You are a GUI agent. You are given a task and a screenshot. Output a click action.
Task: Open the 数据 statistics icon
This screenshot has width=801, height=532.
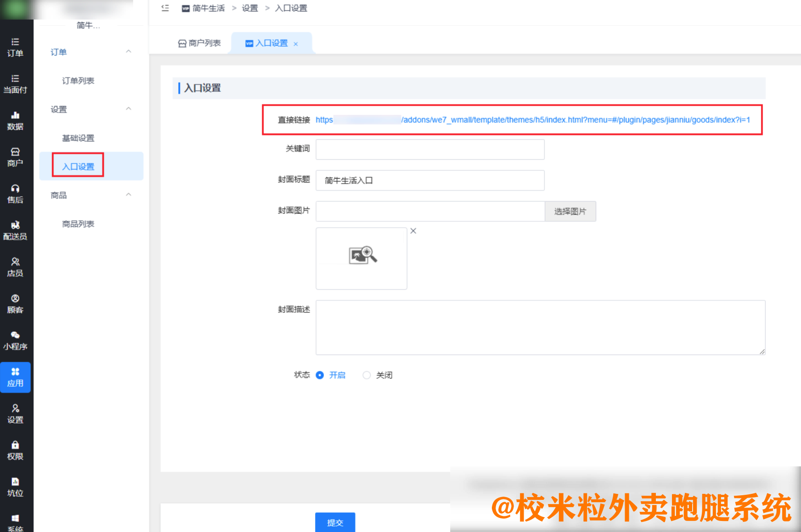pyautogui.click(x=16, y=120)
